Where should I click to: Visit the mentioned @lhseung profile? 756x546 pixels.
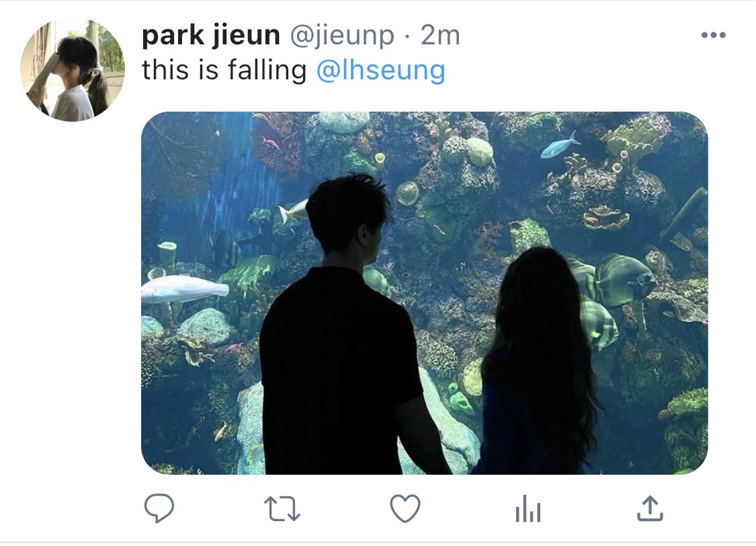381,71
